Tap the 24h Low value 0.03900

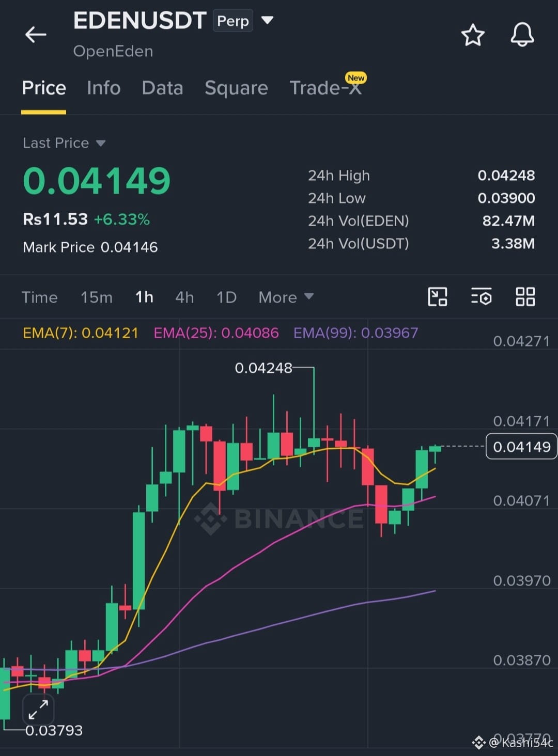(x=506, y=198)
